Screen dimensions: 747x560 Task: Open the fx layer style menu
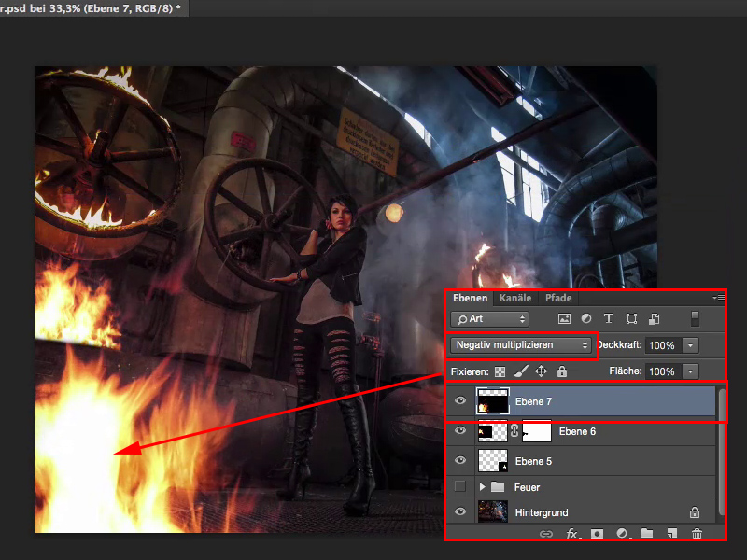(573, 534)
